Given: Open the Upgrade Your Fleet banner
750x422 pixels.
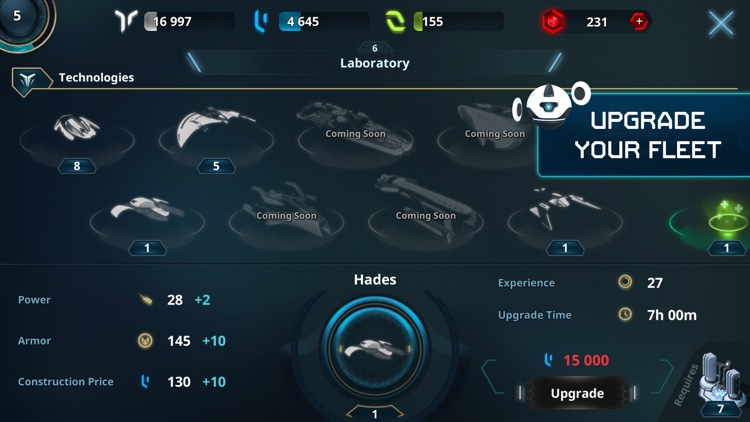Looking at the screenshot, I should 644,135.
